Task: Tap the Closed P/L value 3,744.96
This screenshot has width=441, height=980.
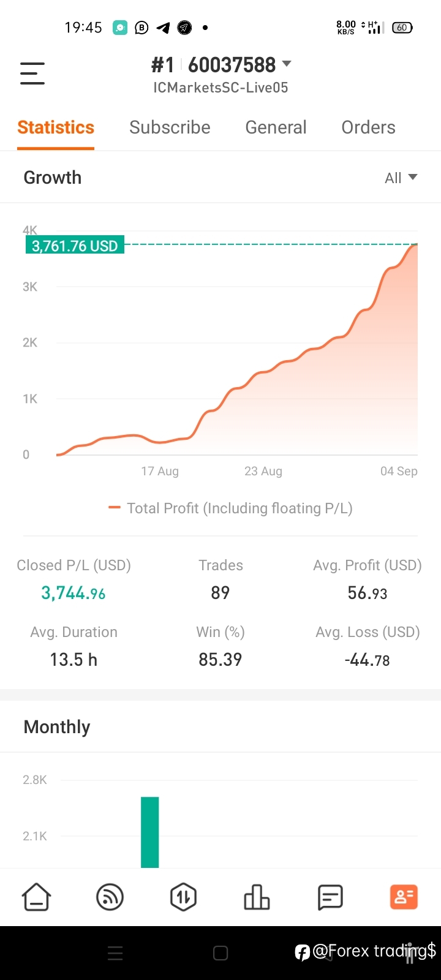Action: (x=73, y=593)
